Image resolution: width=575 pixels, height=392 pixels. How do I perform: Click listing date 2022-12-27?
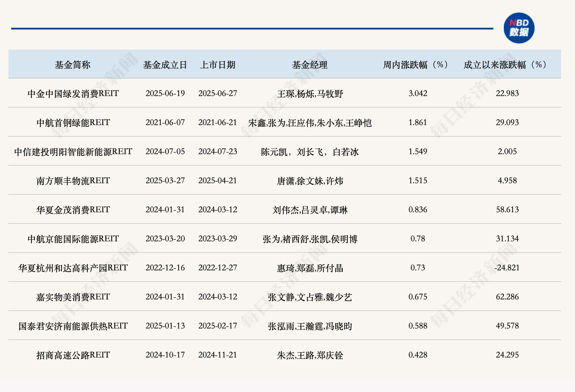(x=218, y=268)
